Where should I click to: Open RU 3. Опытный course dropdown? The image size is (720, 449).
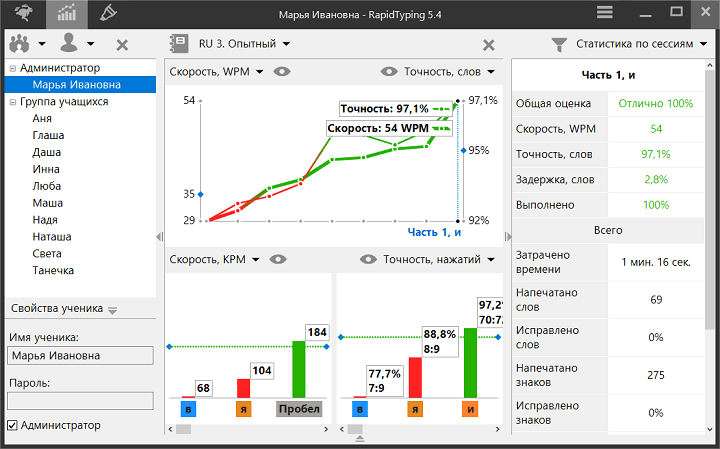(244, 44)
